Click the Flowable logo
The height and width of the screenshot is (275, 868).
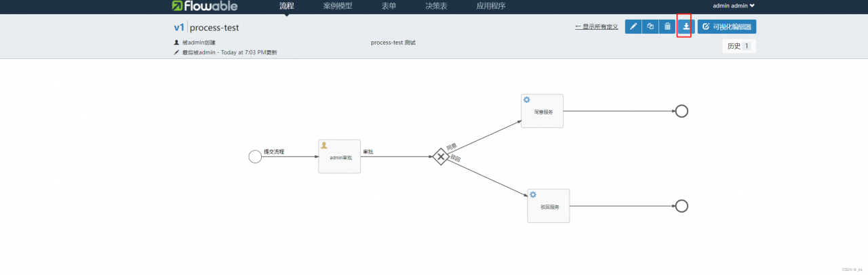click(x=204, y=6)
